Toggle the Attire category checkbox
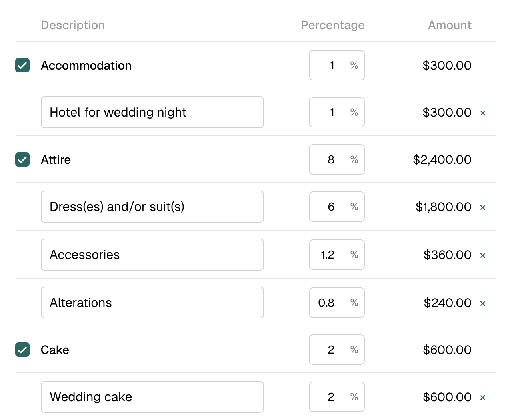The image size is (512, 420). point(22,159)
